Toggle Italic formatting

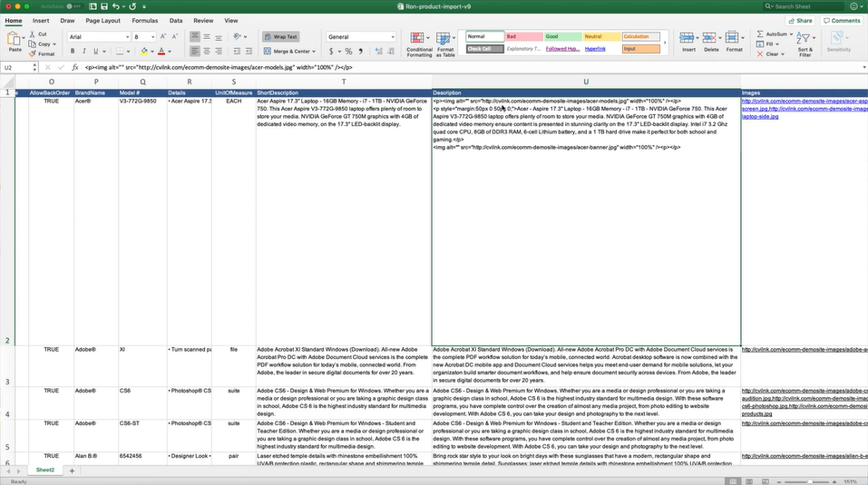click(x=83, y=51)
